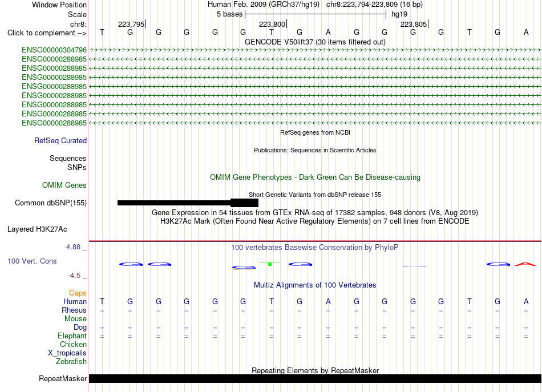Click '100 vertebrates Basewise Conservation by PhyloP' title
This screenshot has height=392, width=542.
(x=315, y=248)
